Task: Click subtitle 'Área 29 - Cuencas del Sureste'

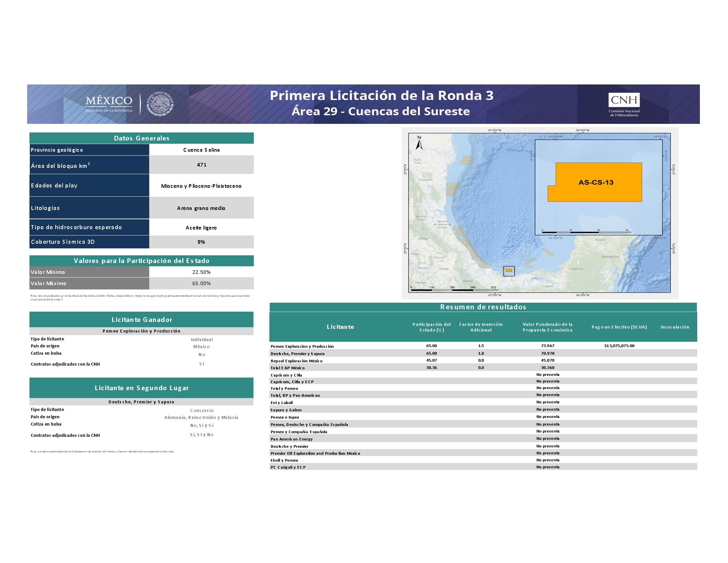Action: [x=381, y=111]
